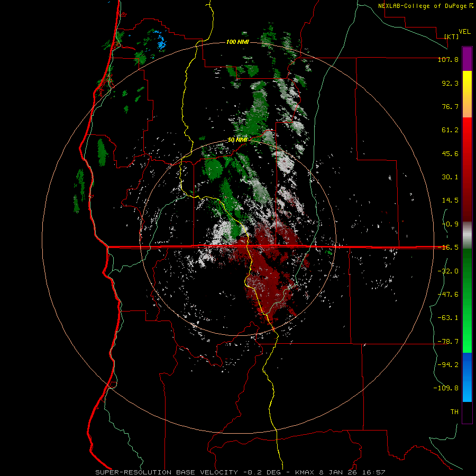Screen dimensions: 476x476
Task: Click the KMAX radar site identifier
Action: pyautogui.click(x=305, y=472)
